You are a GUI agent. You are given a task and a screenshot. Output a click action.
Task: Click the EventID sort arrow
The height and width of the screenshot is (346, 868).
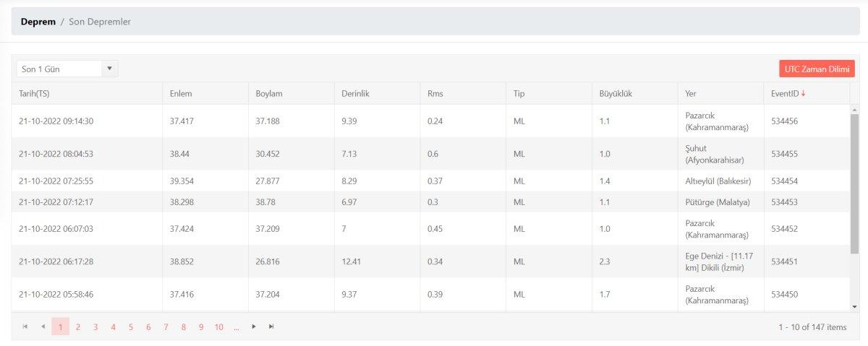[803, 93]
